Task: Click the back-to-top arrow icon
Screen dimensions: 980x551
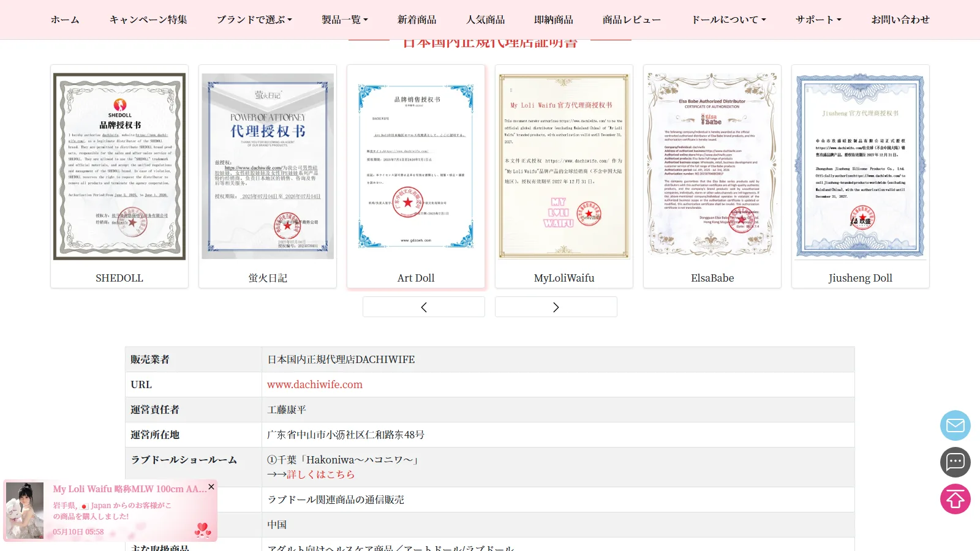Action: (x=955, y=499)
